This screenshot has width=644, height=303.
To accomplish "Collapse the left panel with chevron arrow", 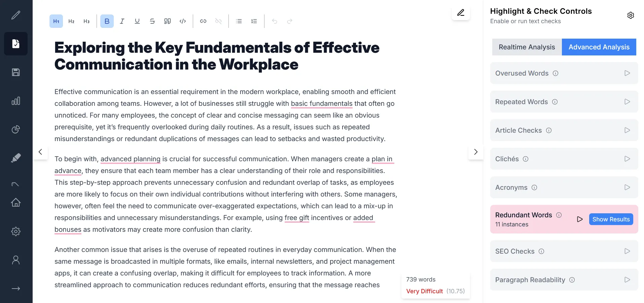I will (40, 152).
